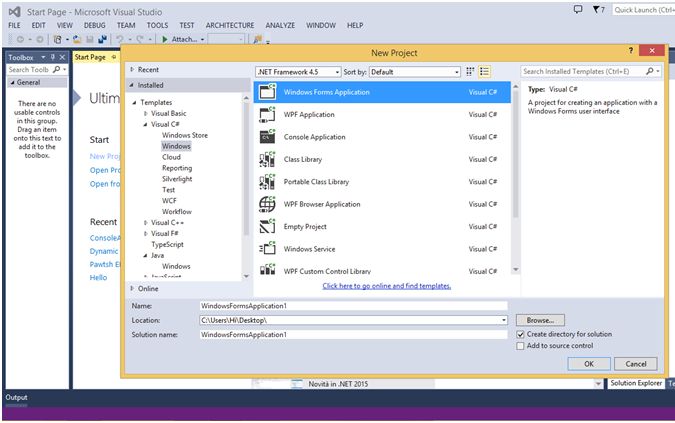Viewport: 675px width, 423px height.
Task: Click the Browse... button
Action: [x=540, y=320]
